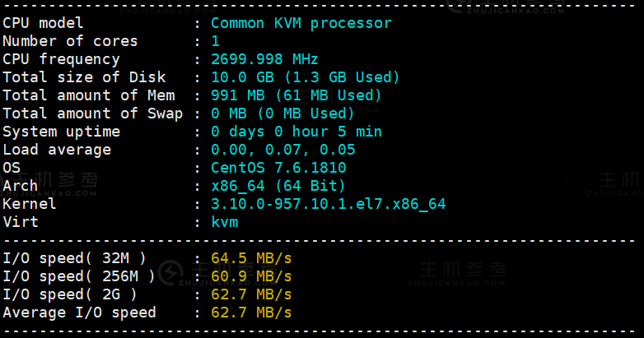Click the swap value '0 MB (0 MB Used)'
The image size is (644, 338).
(282, 113)
